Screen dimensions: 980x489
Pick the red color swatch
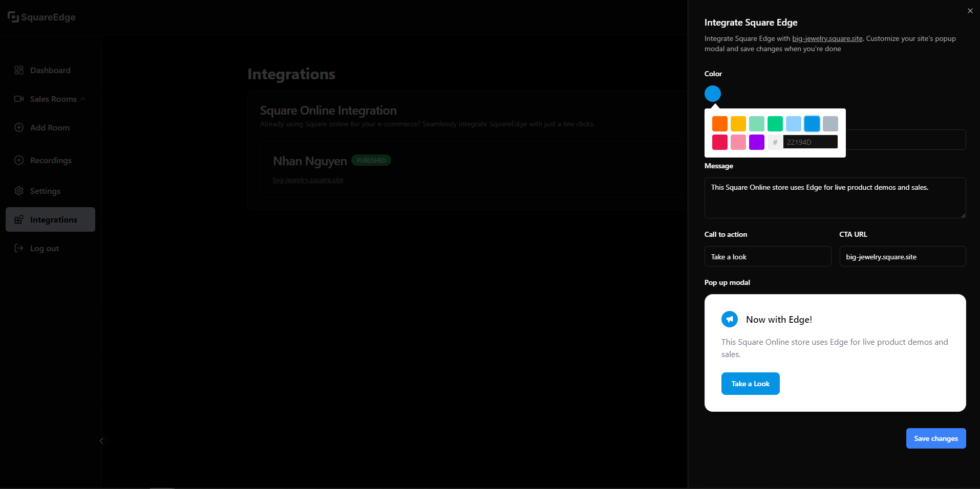click(x=720, y=142)
